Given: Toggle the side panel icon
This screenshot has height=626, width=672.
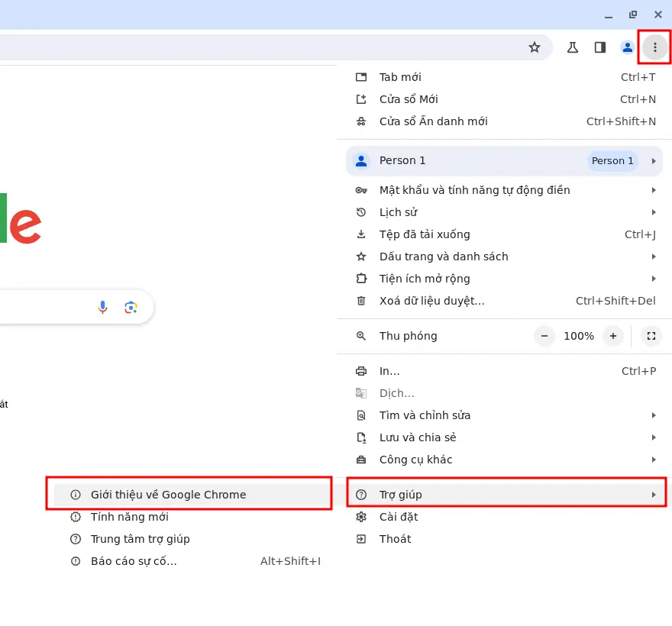Looking at the screenshot, I should click(600, 47).
